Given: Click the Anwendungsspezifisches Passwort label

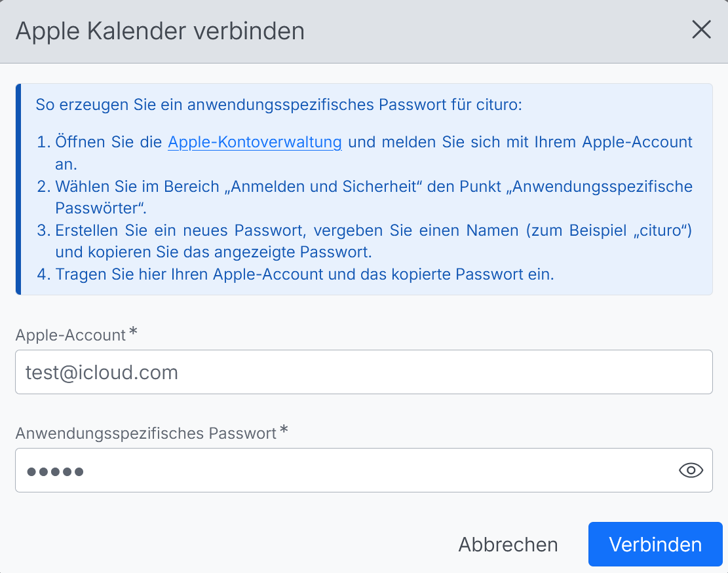Looking at the screenshot, I should pyautogui.click(x=145, y=433).
